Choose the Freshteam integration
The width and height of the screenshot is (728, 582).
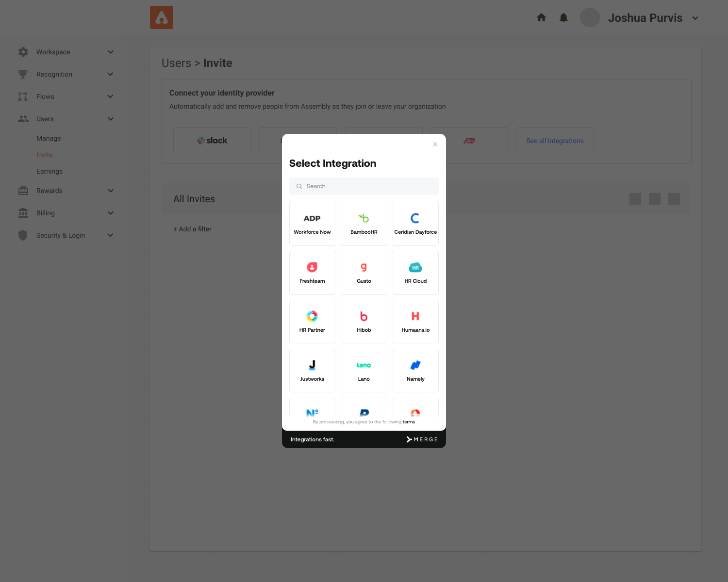(x=312, y=273)
